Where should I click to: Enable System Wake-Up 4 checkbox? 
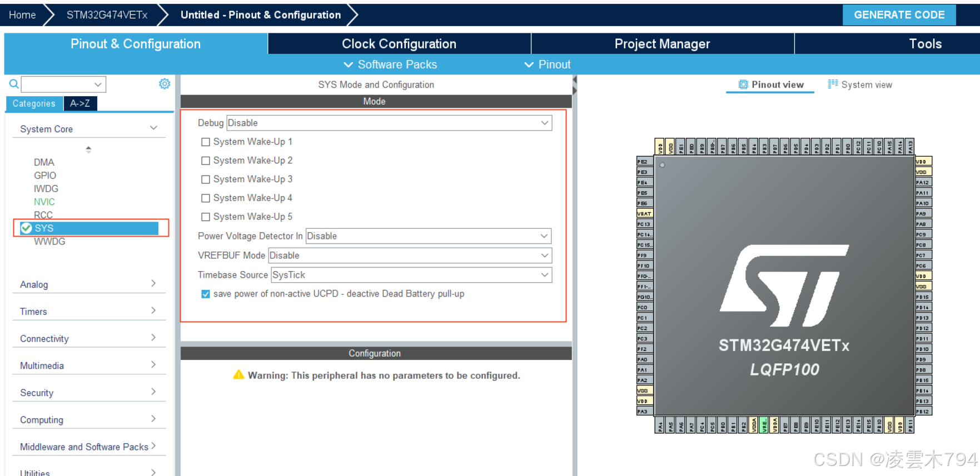[206, 198]
